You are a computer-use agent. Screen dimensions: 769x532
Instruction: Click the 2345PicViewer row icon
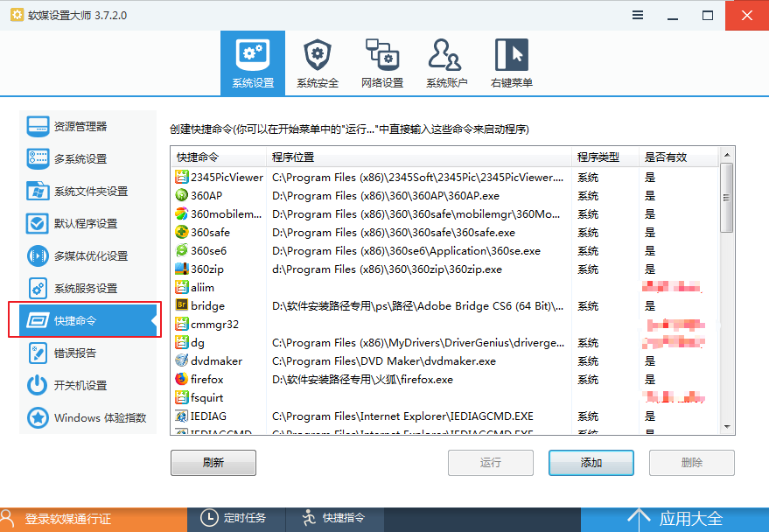pos(182,177)
